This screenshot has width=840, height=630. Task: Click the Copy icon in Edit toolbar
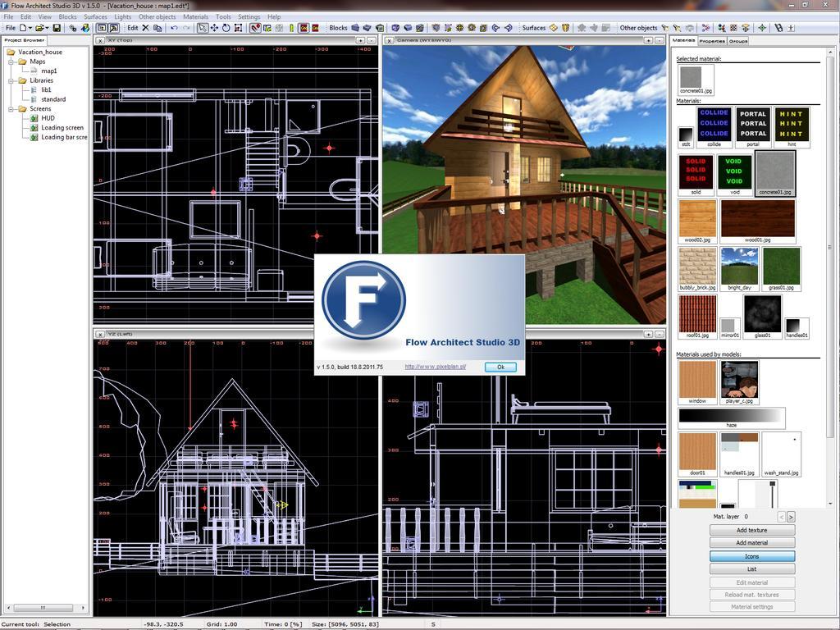(x=157, y=28)
